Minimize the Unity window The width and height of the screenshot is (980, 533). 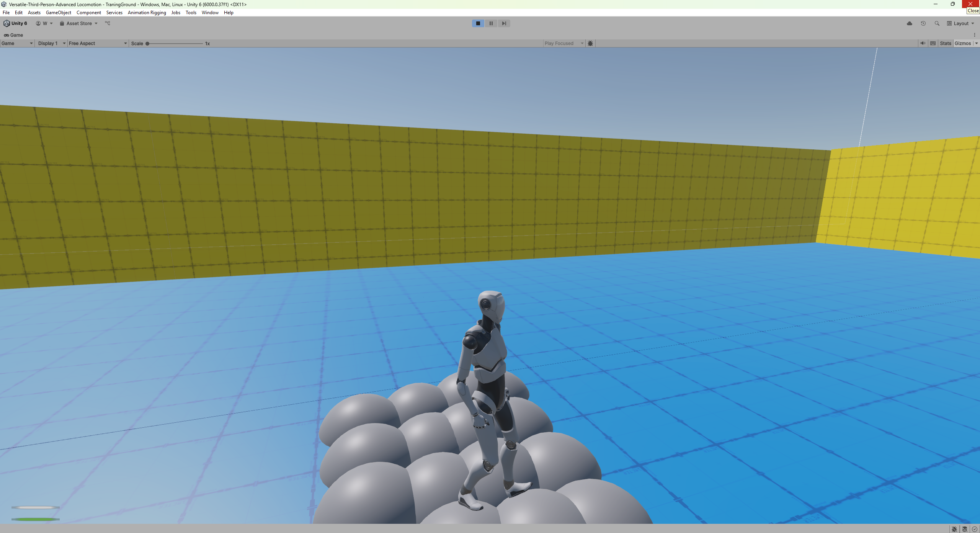pyautogui.click(x=936, y=4)
